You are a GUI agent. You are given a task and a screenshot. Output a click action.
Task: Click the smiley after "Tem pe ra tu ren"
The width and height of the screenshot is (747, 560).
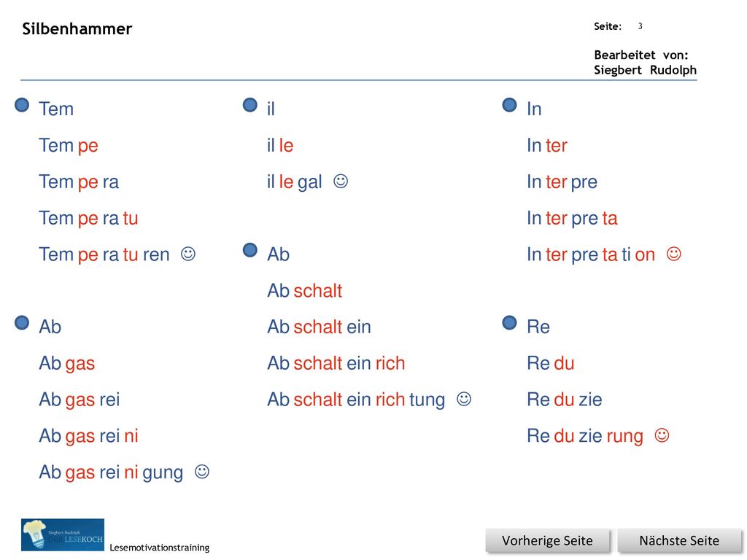(188, 254)
